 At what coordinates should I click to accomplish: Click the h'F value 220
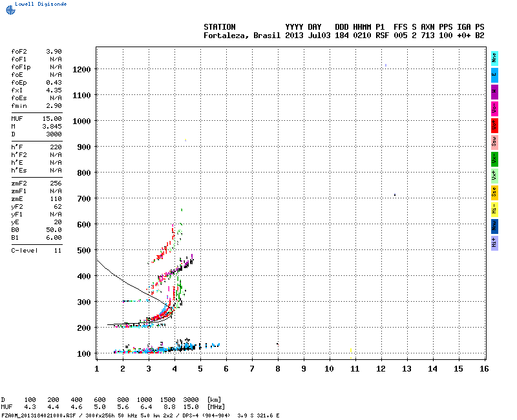click(x=56, y=147)
